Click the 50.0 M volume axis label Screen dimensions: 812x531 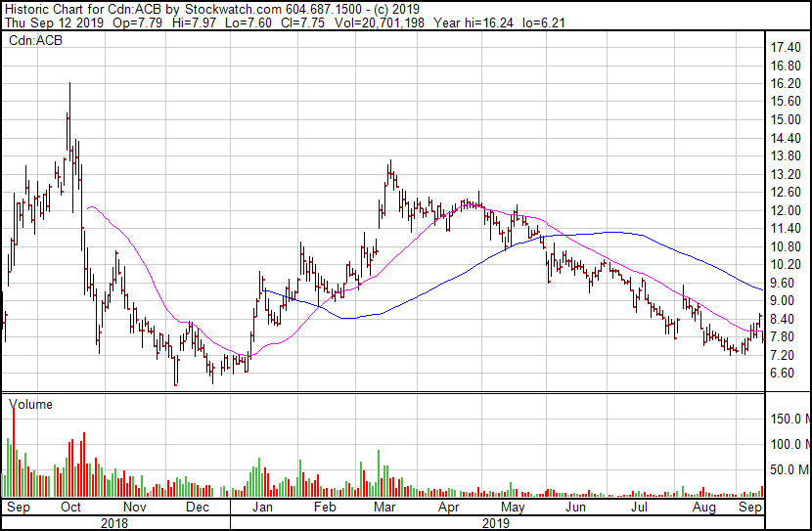point(790,469)
